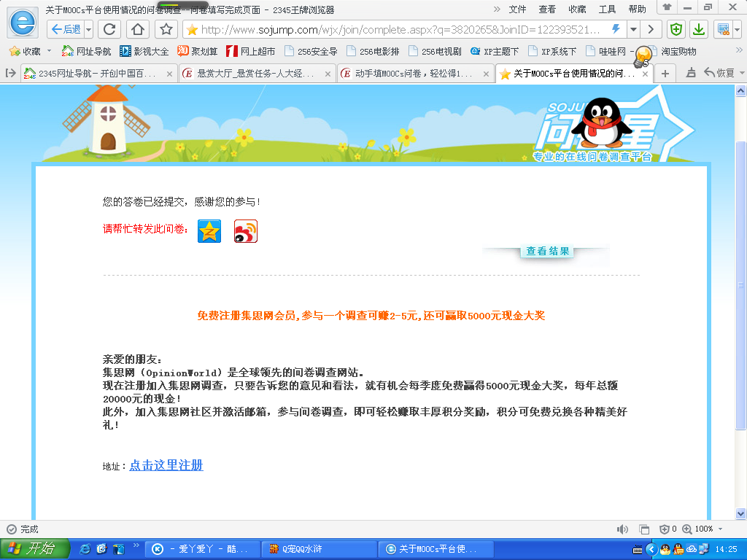747x560 pixels.
Task: Open the back history dropdown arrow
Action: tap(88, 29)
